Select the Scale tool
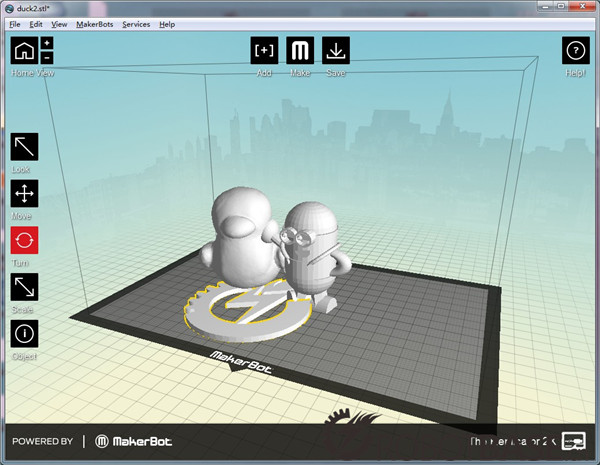600x465 pixels. click(24, 288)
